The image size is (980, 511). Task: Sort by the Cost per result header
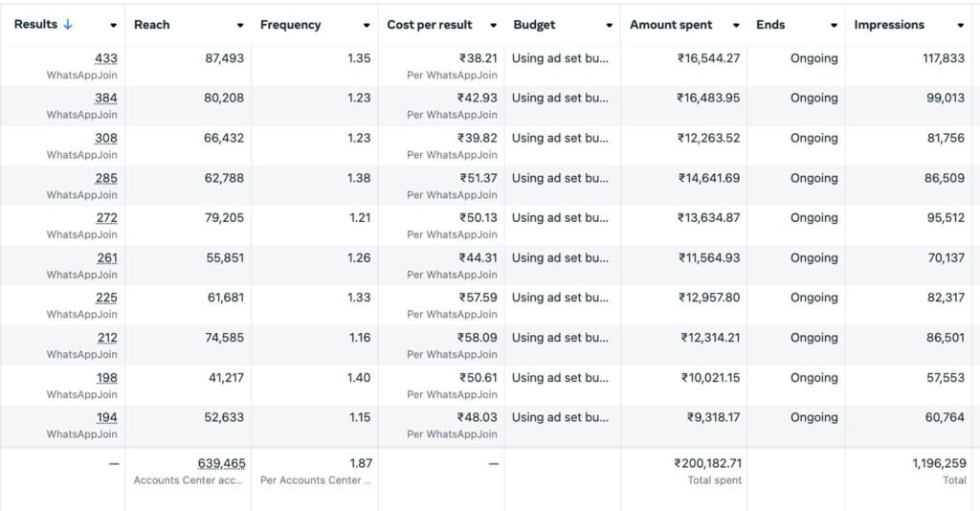point(429,25)
